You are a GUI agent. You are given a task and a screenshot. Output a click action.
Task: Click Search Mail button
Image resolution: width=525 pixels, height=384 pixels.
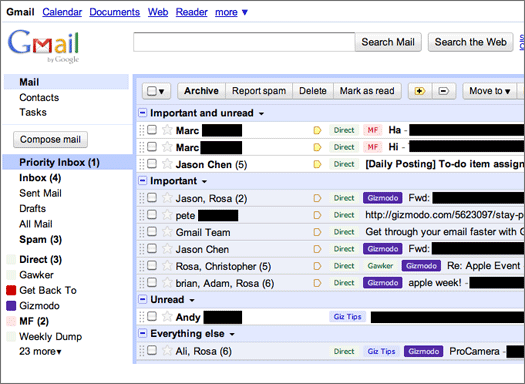(x=388, y=42)
